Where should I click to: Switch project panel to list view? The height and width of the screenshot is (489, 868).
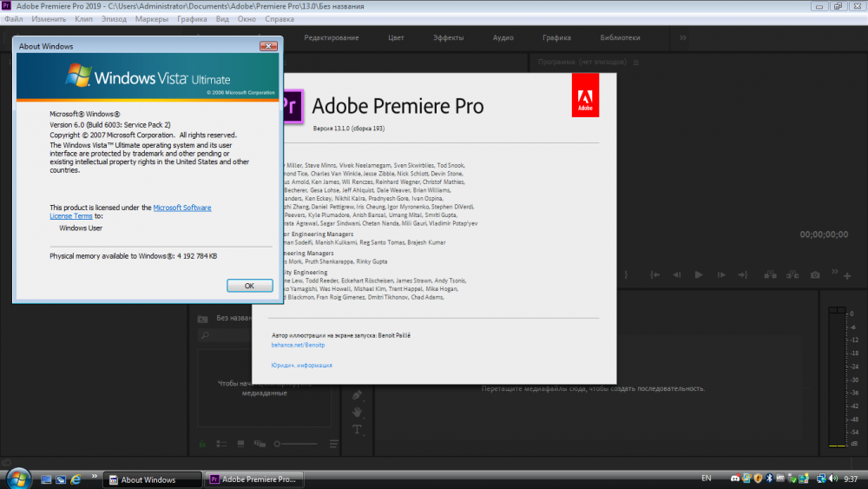click(221, 444)
